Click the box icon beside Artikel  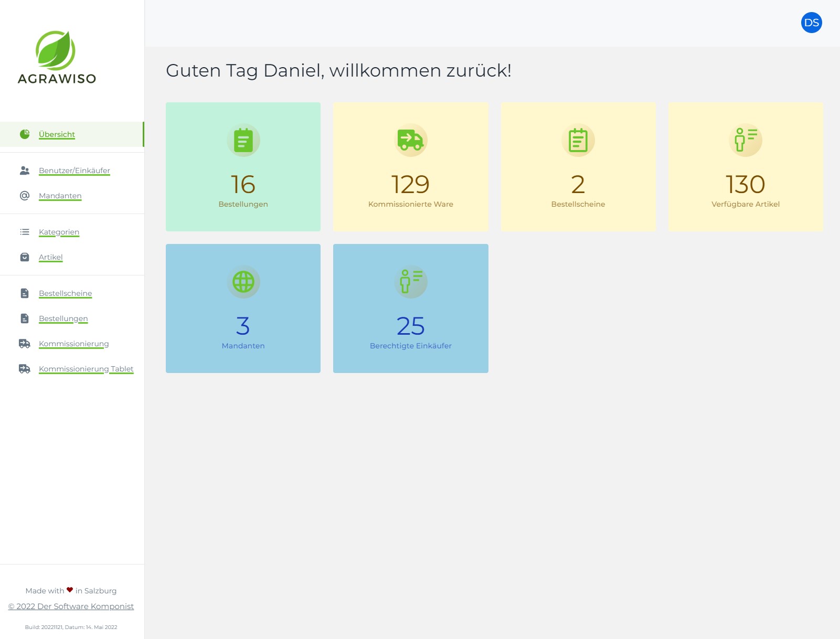coord(25,257)
